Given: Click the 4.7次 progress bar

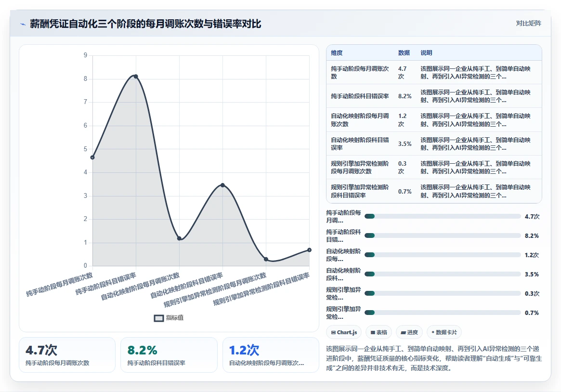Looking at the screenshot, I should 443,216.
